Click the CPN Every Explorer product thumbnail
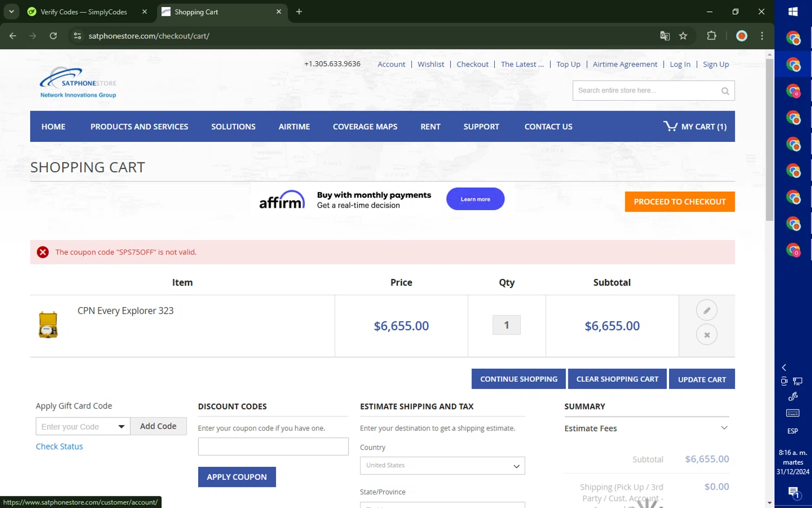Screen dimensions: 812x508 pos(48,324)
